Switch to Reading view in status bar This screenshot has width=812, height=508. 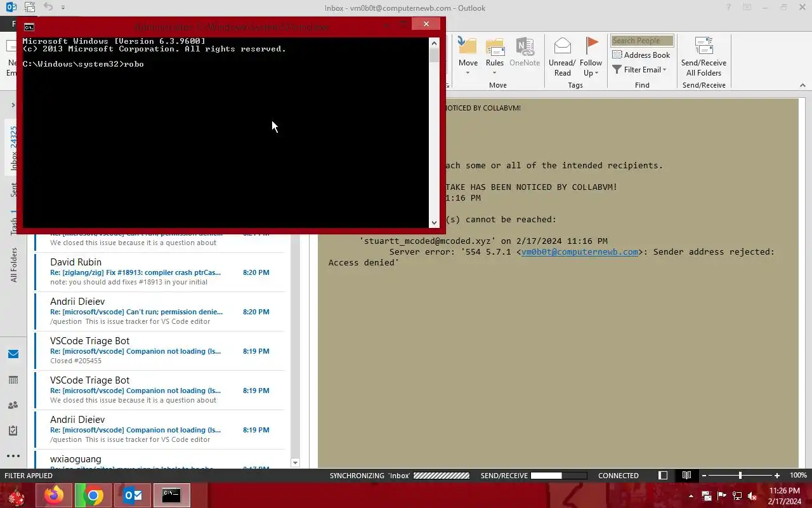click(686, 475)
